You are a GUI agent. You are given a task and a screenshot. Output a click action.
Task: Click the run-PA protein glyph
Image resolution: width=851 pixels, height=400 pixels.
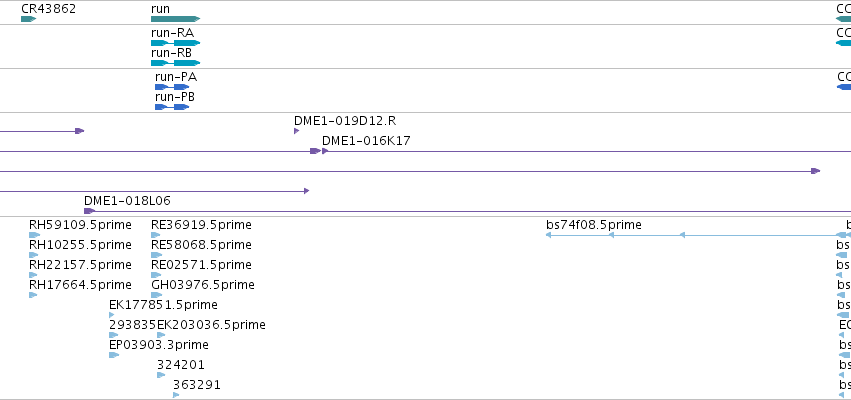coord(172,87)
